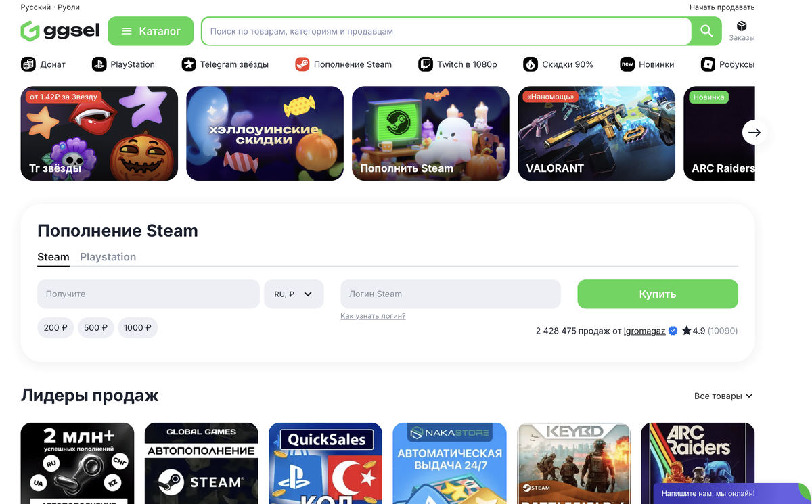Image resolution: width=812 pixels, height=504 pixels.
Task: Open the Telegram stars category icon
Action: point(189,64)
